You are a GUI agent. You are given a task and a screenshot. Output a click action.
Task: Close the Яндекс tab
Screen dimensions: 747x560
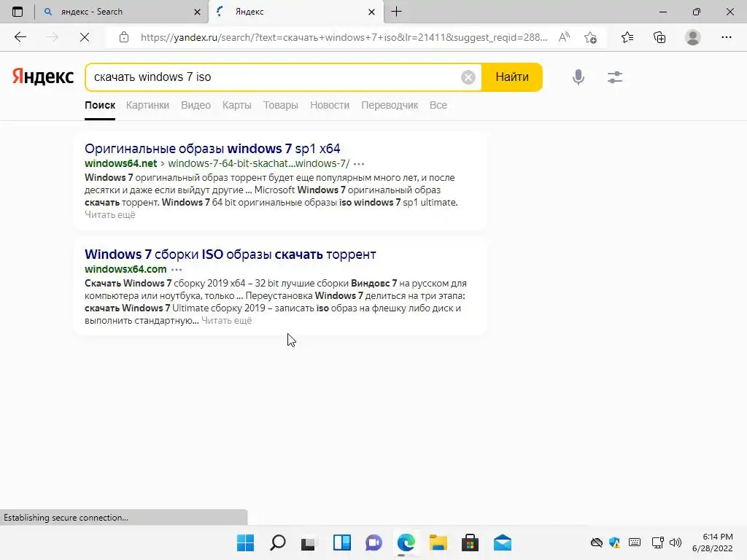tap(371, 12)
